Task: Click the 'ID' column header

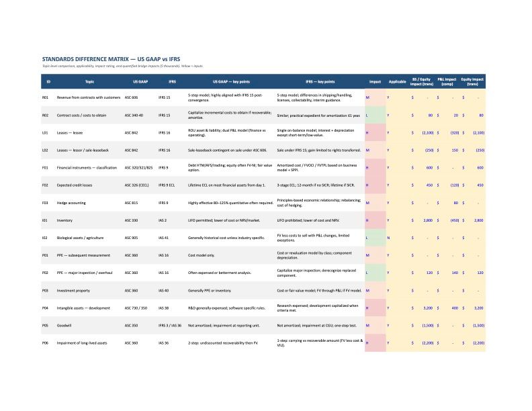Action: point(48,82)
